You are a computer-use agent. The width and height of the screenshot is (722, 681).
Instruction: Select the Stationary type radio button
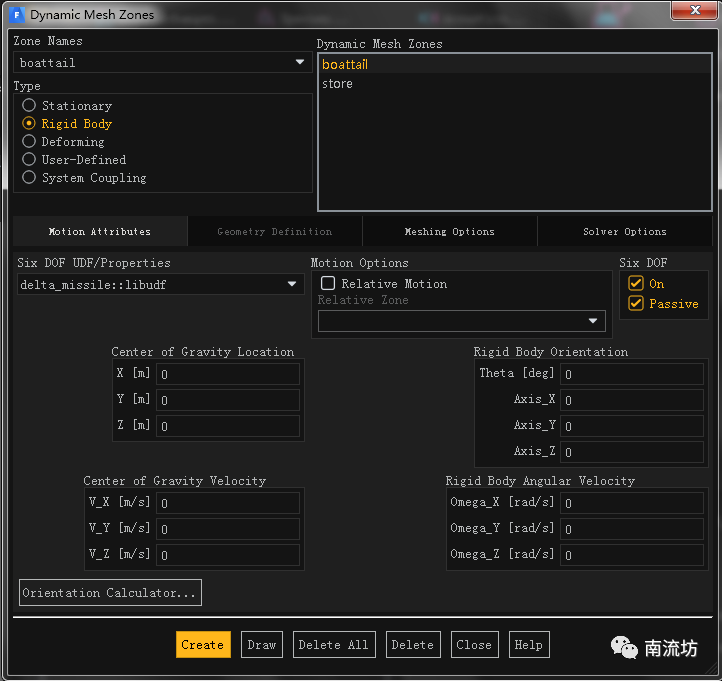[x=29, y=106]
